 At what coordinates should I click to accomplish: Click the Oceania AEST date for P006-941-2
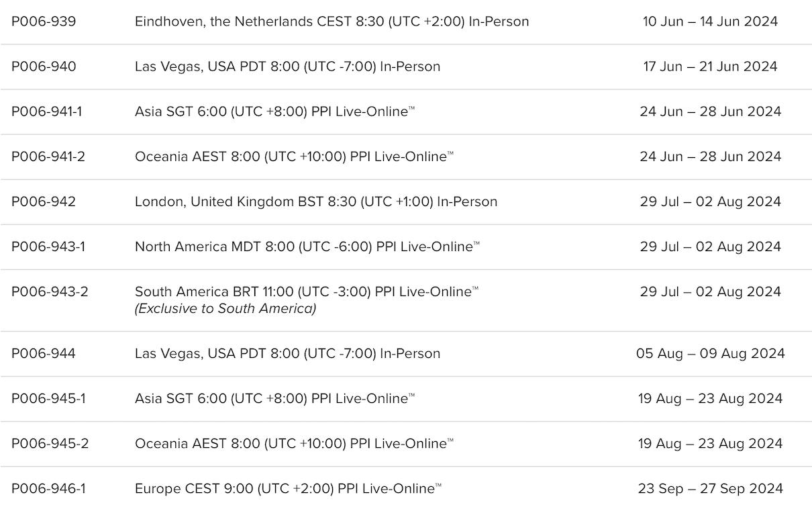710,156
